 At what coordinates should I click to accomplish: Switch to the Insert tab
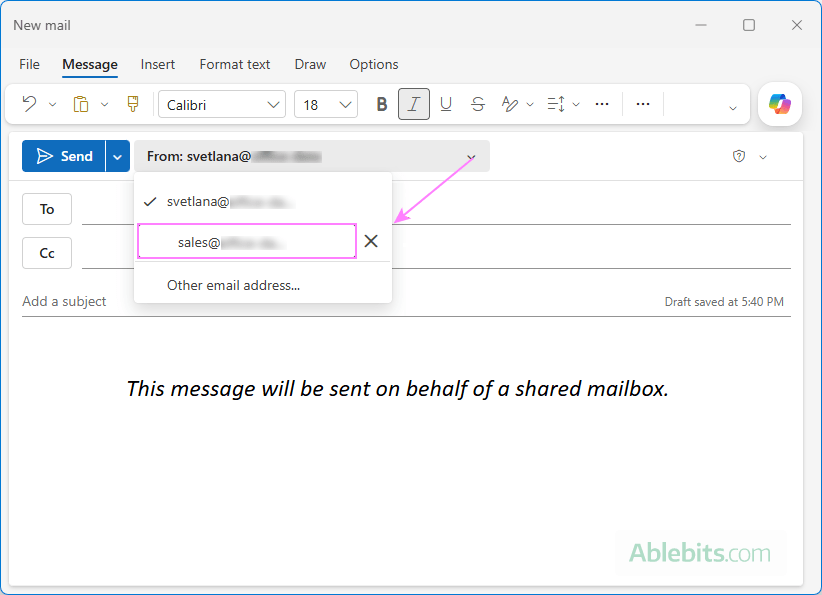pyautogui.click(x=157, y=64)
